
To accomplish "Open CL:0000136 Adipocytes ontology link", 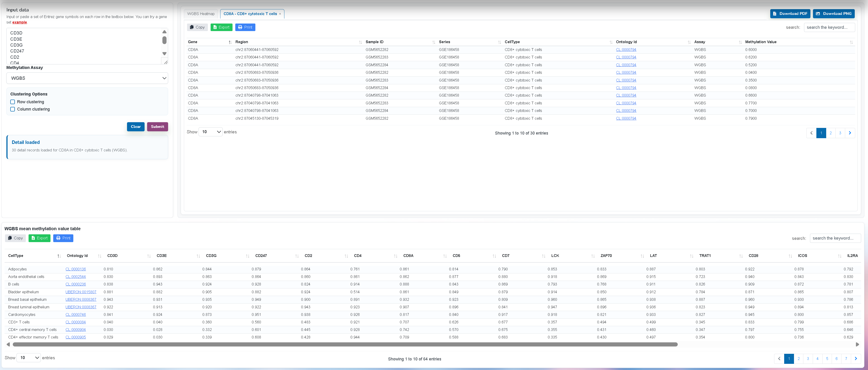I will [76, 269].
